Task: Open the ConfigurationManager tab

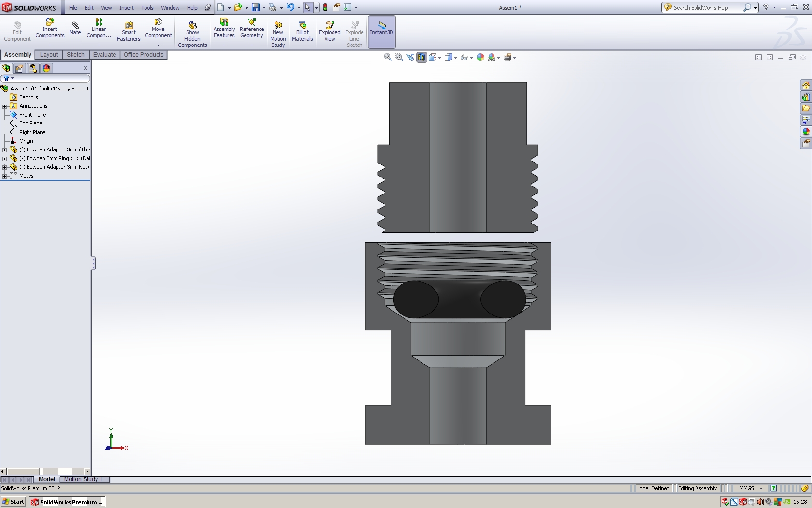Action: (x=33, y=68)
